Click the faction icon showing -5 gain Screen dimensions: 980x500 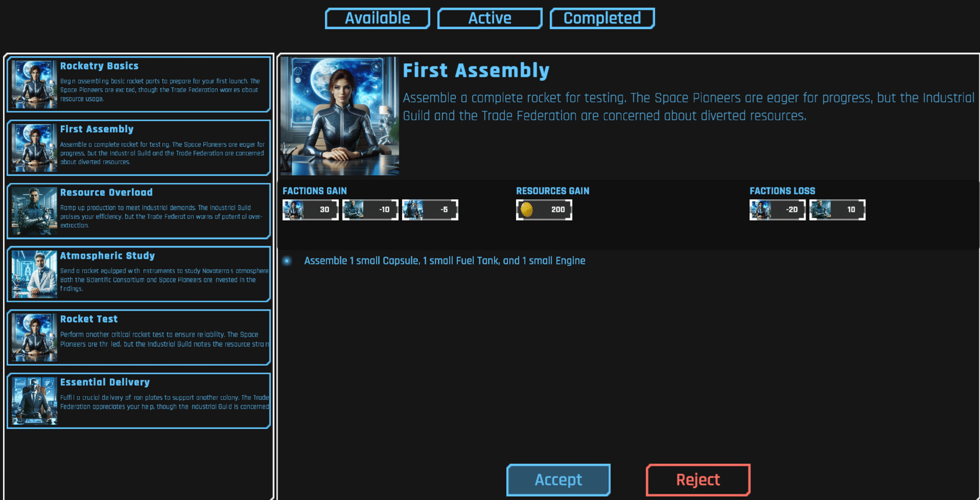413,210
